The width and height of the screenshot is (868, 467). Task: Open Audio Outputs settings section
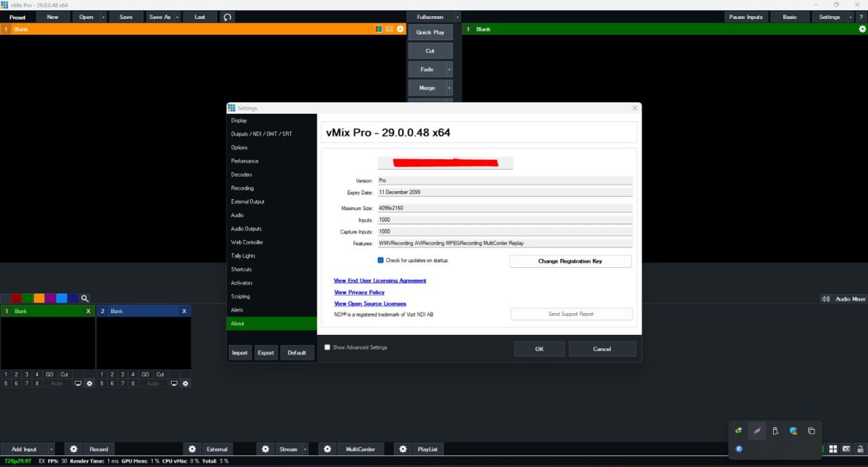[x=271, y=229]
